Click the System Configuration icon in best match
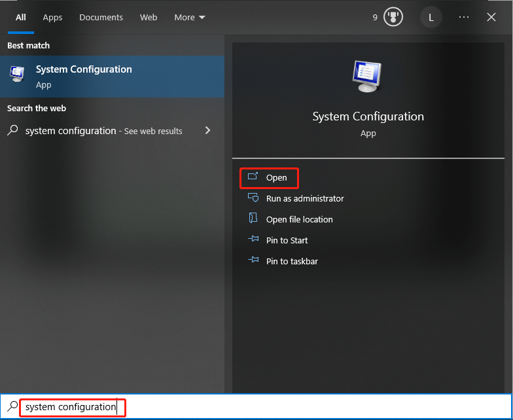513x420 pixels. pyautogui.click(x=17, y=73)
